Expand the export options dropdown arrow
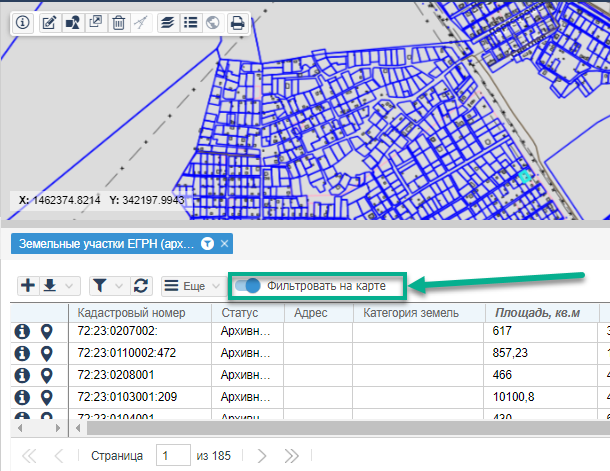The image size is (610, 471). [69, 286]
